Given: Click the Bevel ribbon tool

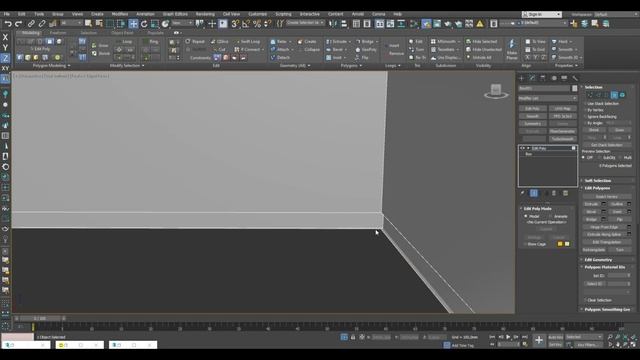Looking at the screenshot, I should [335, 49].
